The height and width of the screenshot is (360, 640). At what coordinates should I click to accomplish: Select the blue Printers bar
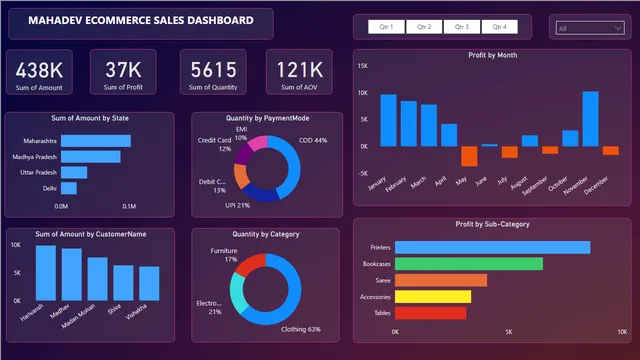click(493, 247)
